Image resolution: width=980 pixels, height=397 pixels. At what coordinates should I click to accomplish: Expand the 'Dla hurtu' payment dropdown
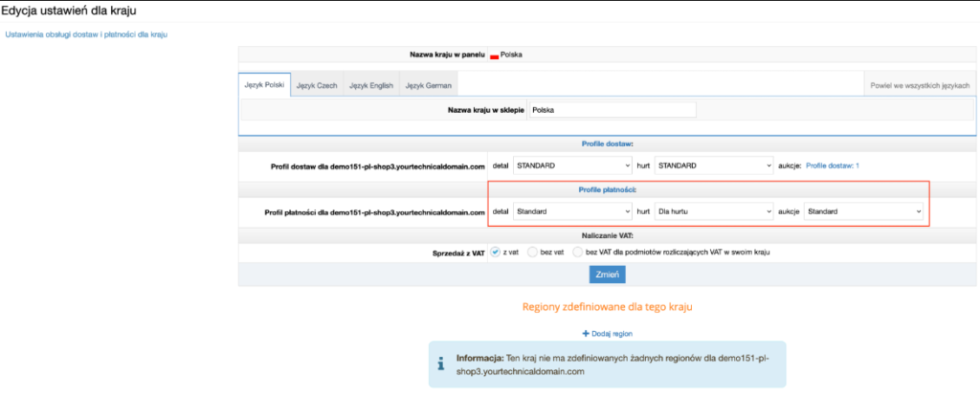(x=713, y=211)
